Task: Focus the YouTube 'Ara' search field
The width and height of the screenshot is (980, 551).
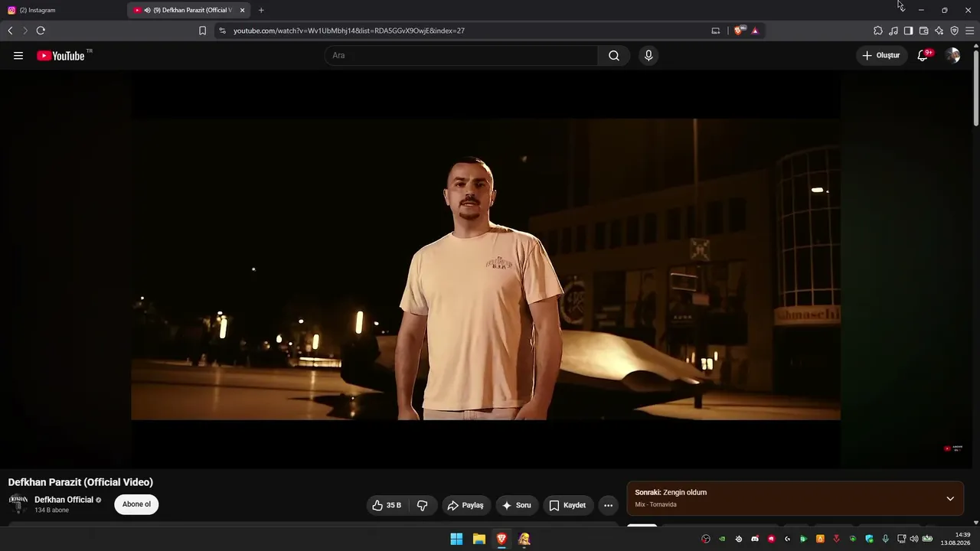Action: point(461,56)
